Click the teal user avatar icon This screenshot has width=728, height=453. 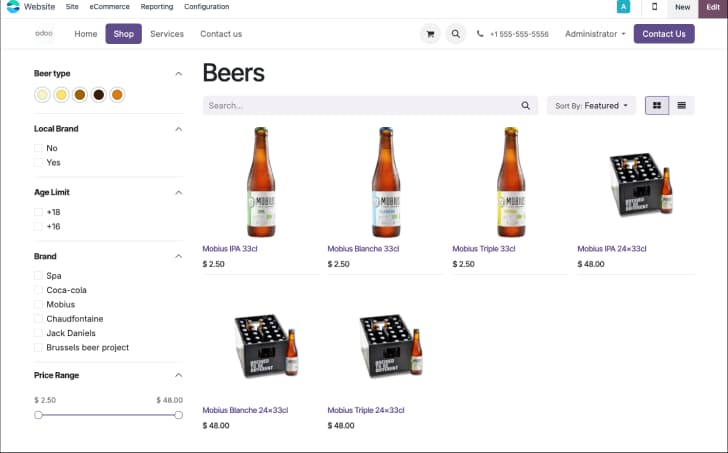pyautogui.click(x=623, y=7)
